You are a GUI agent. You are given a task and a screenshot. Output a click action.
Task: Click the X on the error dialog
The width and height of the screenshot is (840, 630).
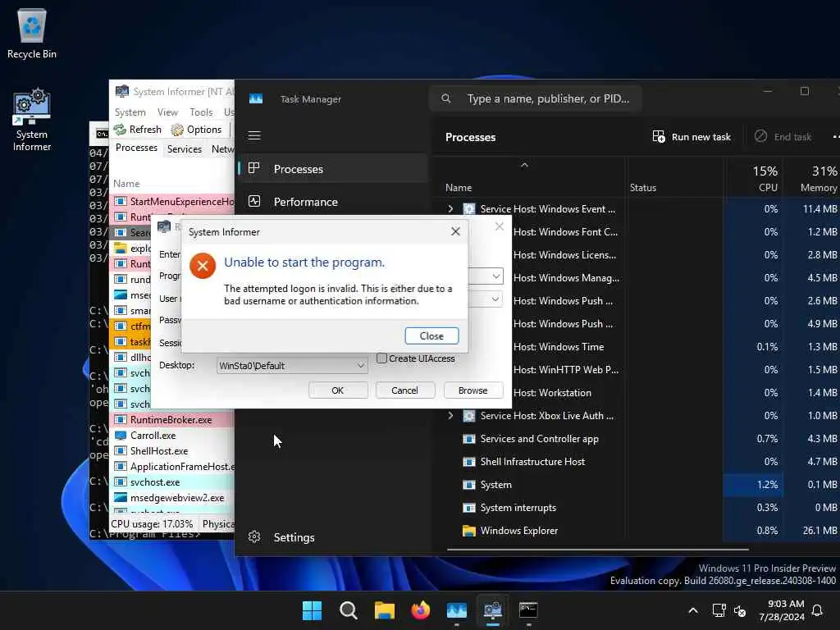455,231
